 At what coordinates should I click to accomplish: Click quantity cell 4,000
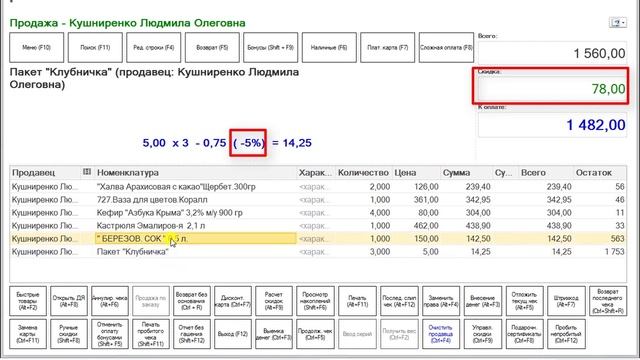click(x=379, y=213)
